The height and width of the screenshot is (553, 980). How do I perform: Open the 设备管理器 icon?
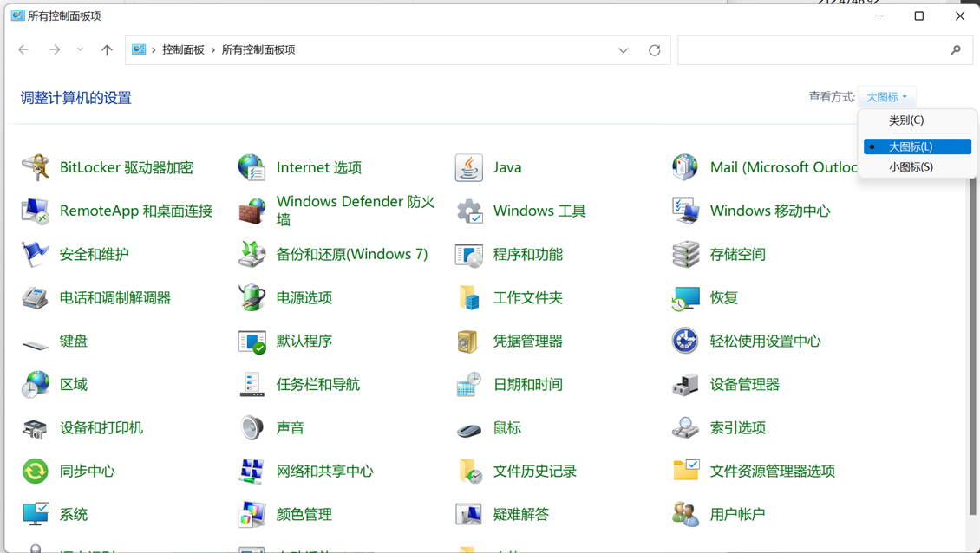click(x=686, y=384)
